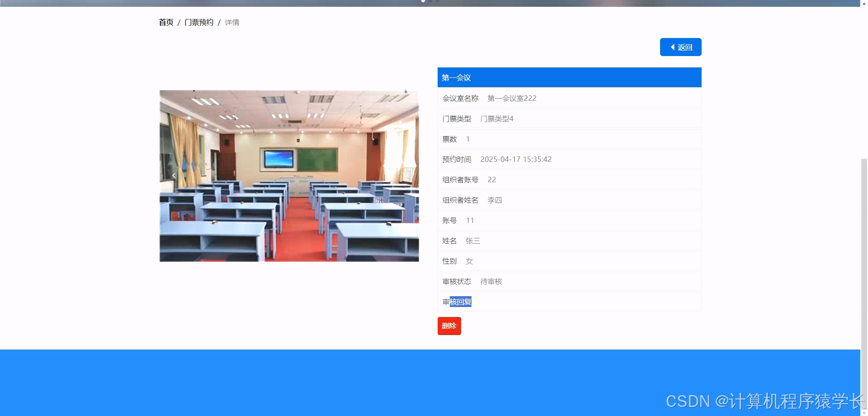Select the 姓名 row showing 张三
This screenshot has height=416, width=868.
point(569,241)
